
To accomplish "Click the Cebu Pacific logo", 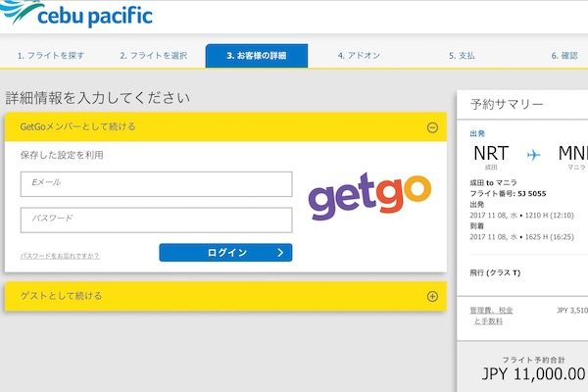I will pos(75,13).
